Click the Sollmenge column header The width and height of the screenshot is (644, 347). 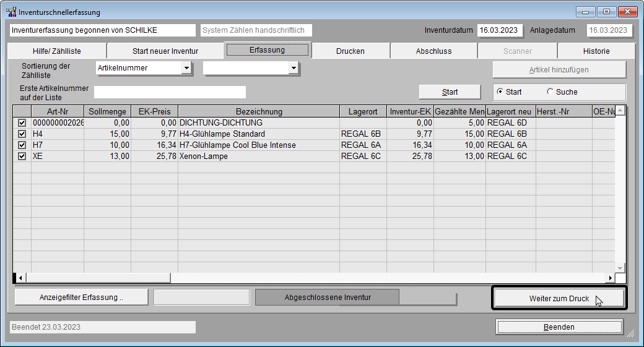(107, 111)
